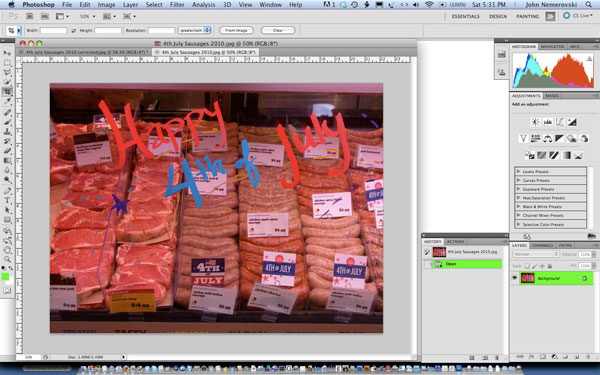Screen dimensions: 600x375
Task: Select the Zoom tool in toolbox
Action: click(7, 260)
